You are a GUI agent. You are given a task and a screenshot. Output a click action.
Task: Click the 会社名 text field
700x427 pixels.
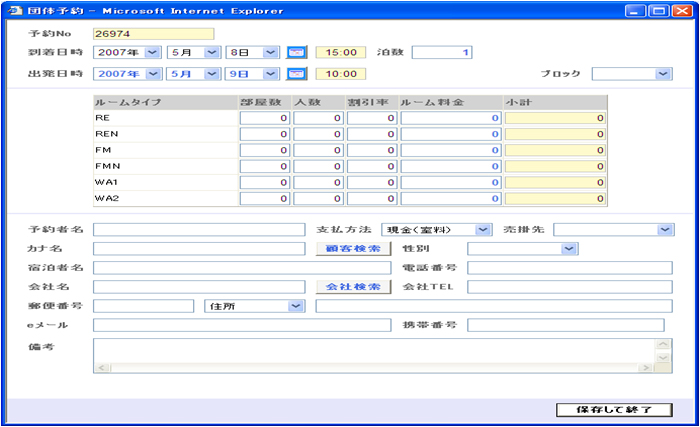[x=199, y=287]
